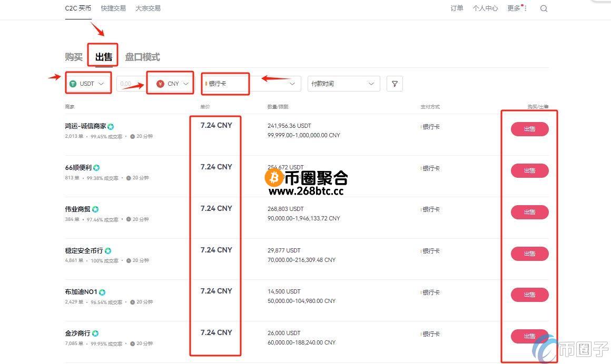Click verified badge next to 金沙商行

click(x=95, y=333)
